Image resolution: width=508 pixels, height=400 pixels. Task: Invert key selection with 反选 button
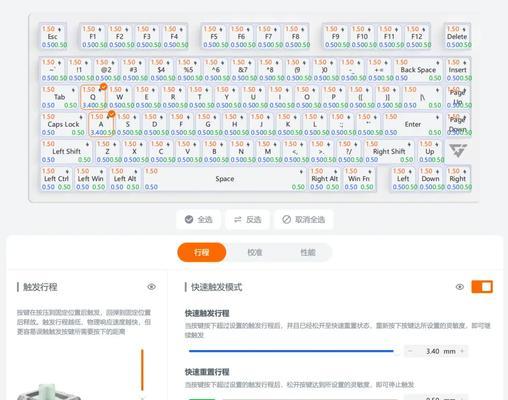(x=247, y=219)
